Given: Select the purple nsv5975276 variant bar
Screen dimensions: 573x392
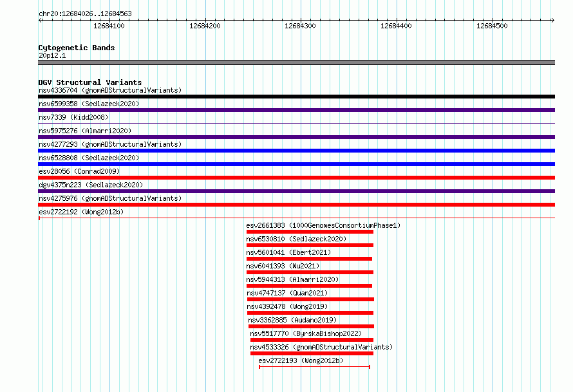Looking at the screenshot, I should [296, 137].
